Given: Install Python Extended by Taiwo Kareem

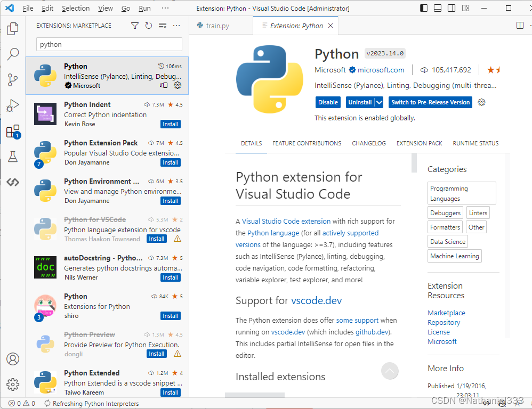Looking at the screenshot, I should tap(171, 392).
